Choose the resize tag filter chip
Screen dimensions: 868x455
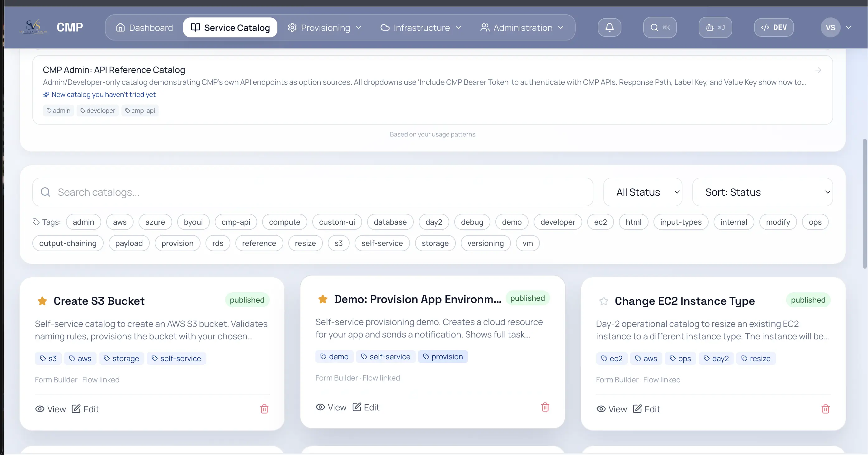[305, 243]
